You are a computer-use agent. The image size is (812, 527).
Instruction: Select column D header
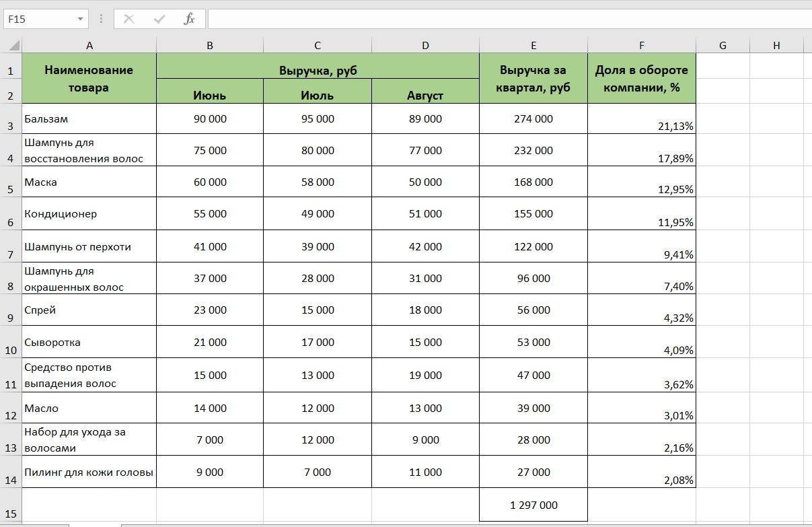425,46
